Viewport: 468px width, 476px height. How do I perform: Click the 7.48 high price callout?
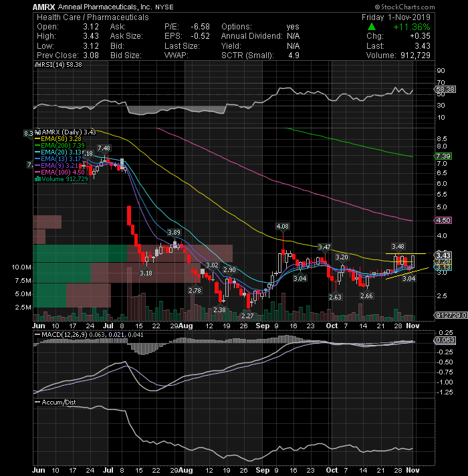104,148
